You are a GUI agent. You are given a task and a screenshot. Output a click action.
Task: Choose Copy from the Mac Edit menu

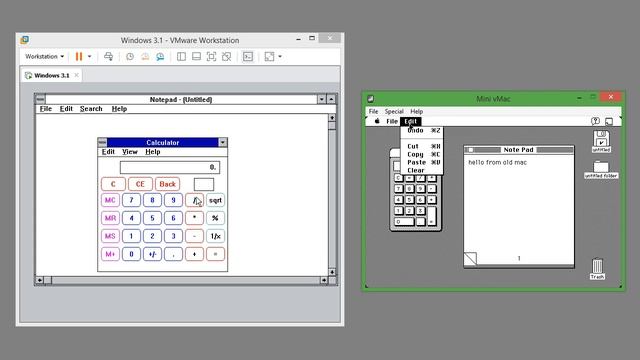point(422,154)
